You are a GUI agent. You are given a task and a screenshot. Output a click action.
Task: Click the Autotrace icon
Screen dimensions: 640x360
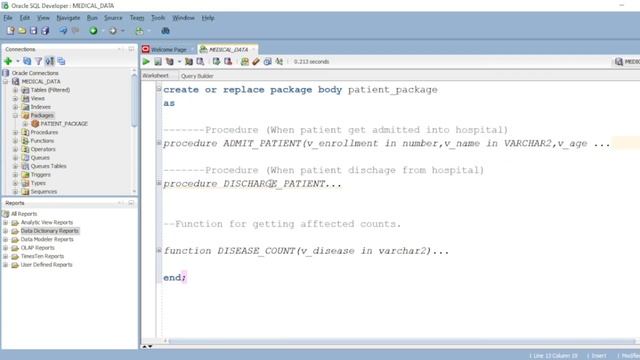pos(189,62)
